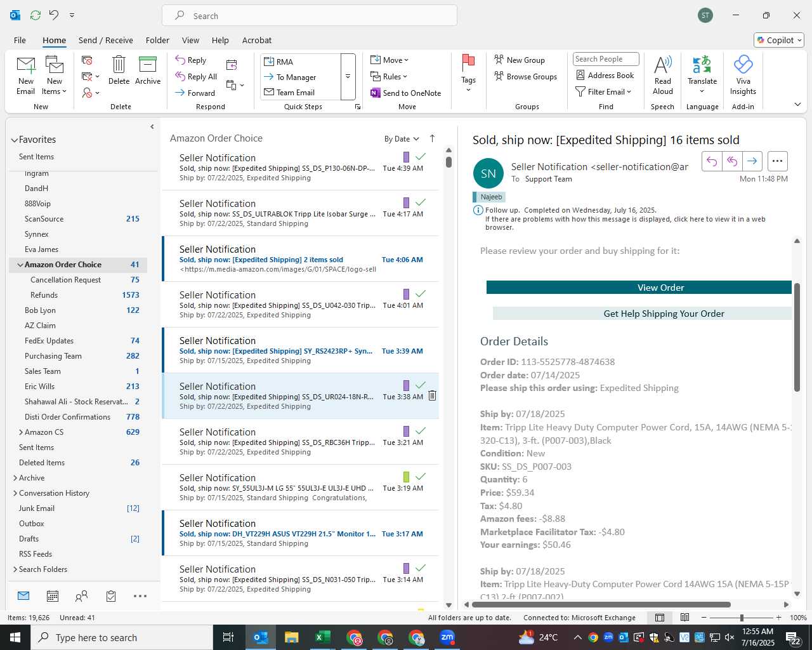Open the Rules dropdown
Screen dimensions: 812x650
click(389, 77)
